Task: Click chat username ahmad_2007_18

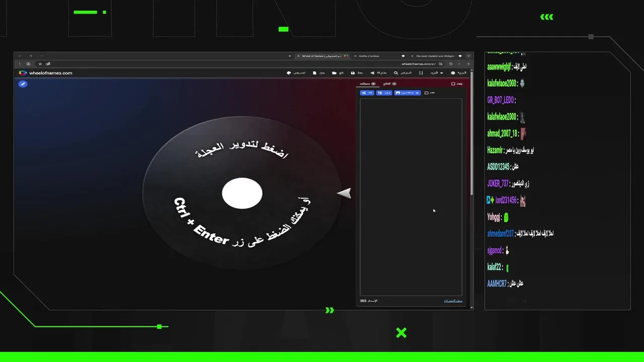Action: click(502, 134)
